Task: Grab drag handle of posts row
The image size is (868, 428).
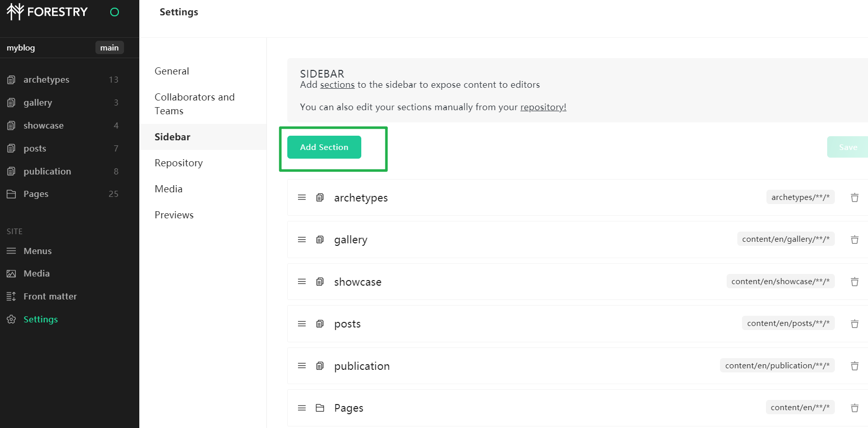Action: [302, 323]
